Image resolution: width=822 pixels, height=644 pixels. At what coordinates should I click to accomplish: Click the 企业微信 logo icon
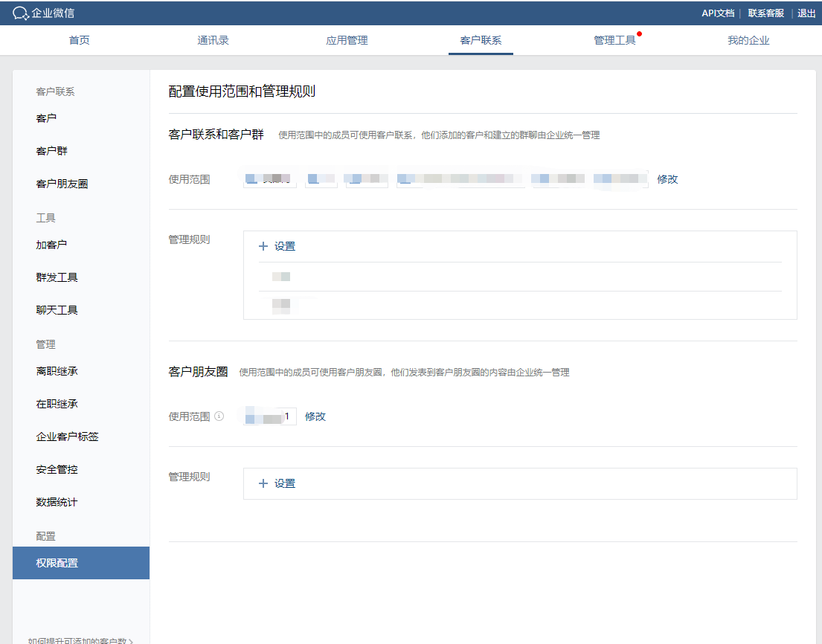(21, 13)
